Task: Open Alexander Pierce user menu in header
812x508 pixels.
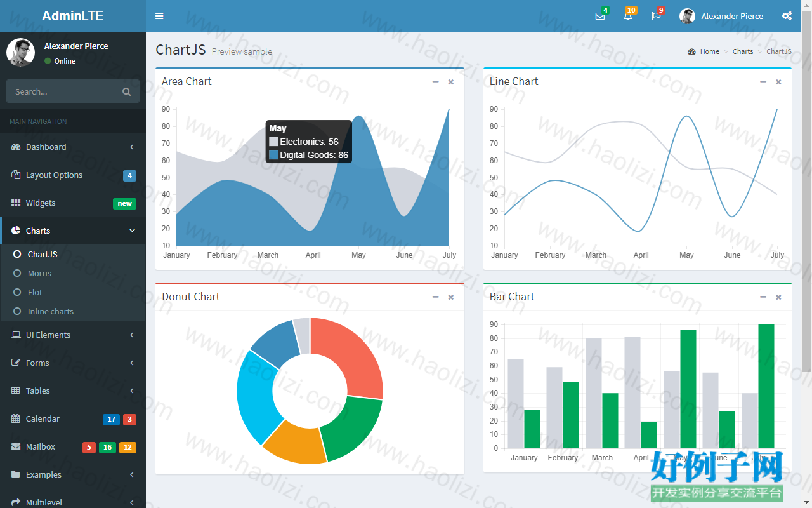Action: (721, 16)
